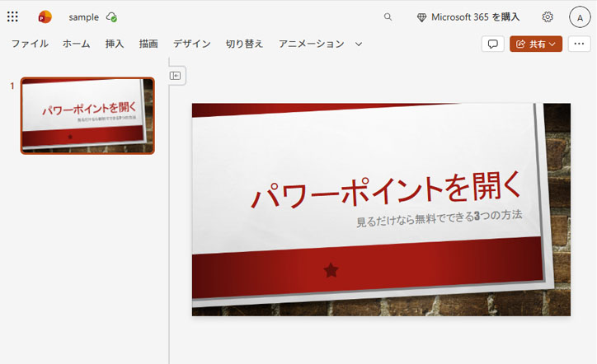Click the three-dot more options button
The image size is (597, 364).
coord(580,44)
